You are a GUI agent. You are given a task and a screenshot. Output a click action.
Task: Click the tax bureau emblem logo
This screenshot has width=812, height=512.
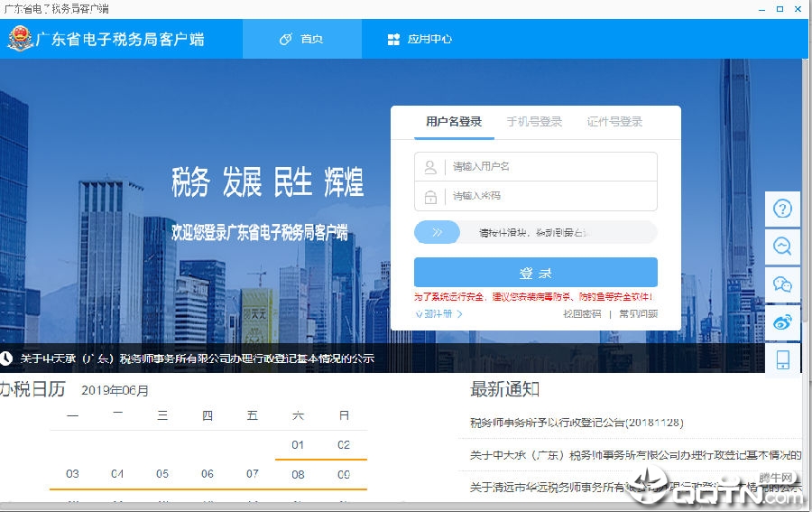point(20,39)
